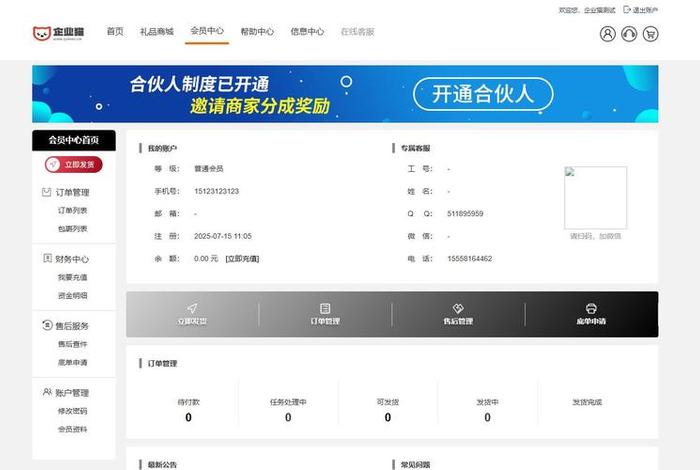Click the 可发货 order count
This screenshot has width=700, height=470.
(388, 417)
